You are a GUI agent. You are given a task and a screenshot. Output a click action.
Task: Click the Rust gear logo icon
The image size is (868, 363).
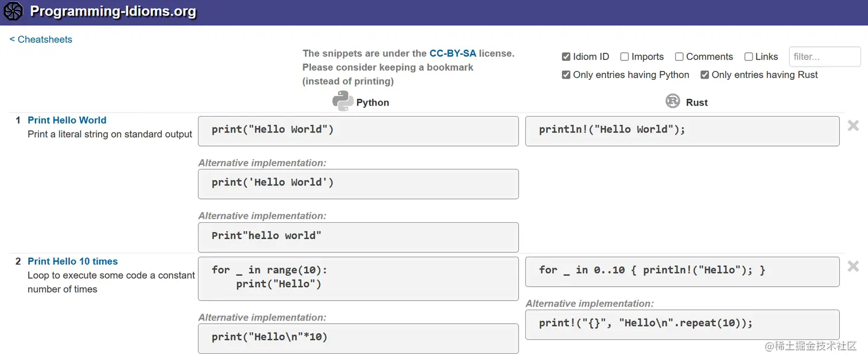pyautogui.click(x=673, y=102)
